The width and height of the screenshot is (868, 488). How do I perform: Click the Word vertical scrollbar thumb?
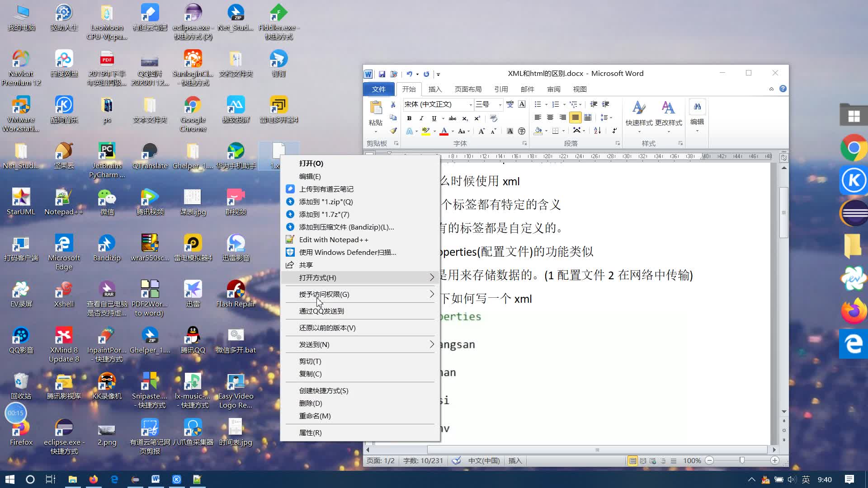tap(784, 212)
